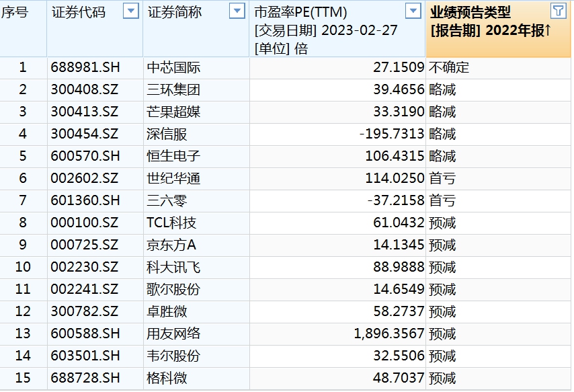The width and height of the screenshot is (574, 392).
Task: Click the PE value 1,896.3567
Action: pyautogui.click(x=389, y=334)
